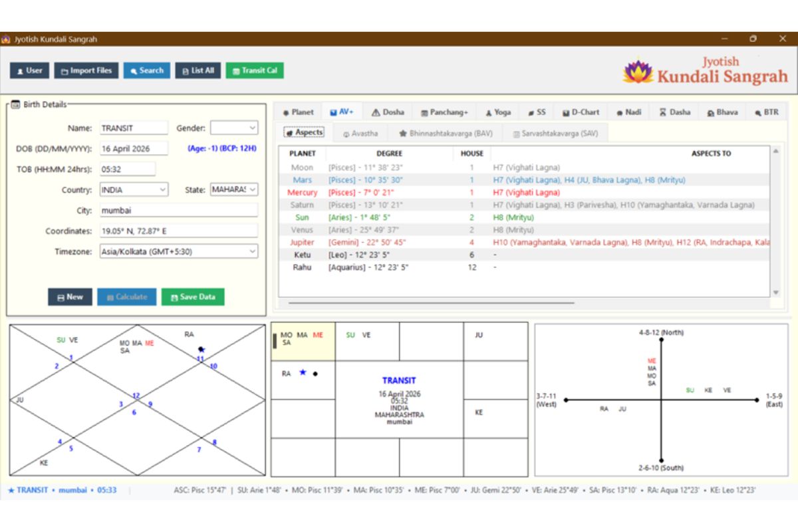798x532 pixels.
Task: Expand the State dropdown showing MAHARAS
Action: coord(234,190)
